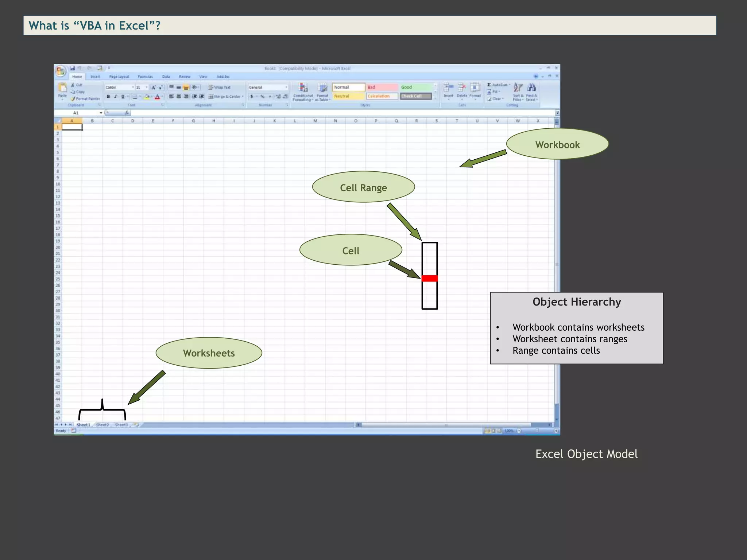Toggle Top Align

pos(171,87)
